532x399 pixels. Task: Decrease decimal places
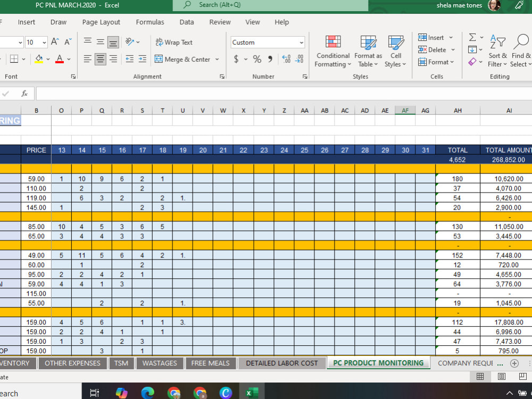(299, 59)
